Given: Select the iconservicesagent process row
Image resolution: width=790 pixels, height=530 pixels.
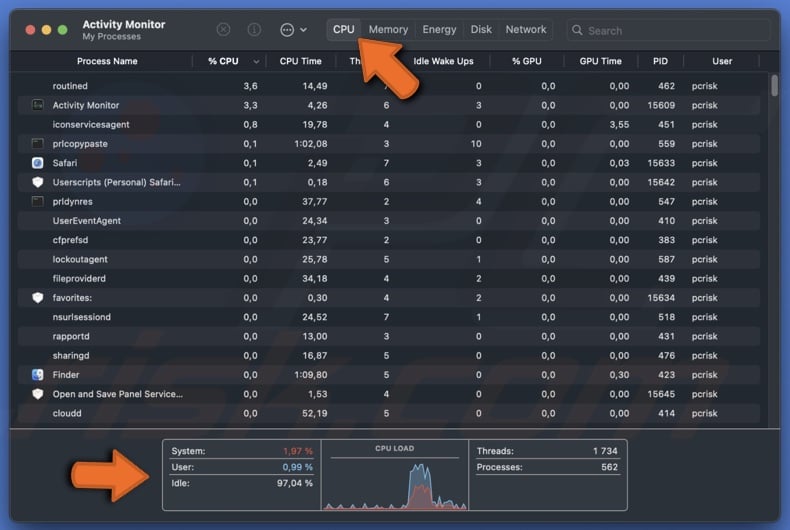Looking at the screenshot, I should click(x=388, y=124).
